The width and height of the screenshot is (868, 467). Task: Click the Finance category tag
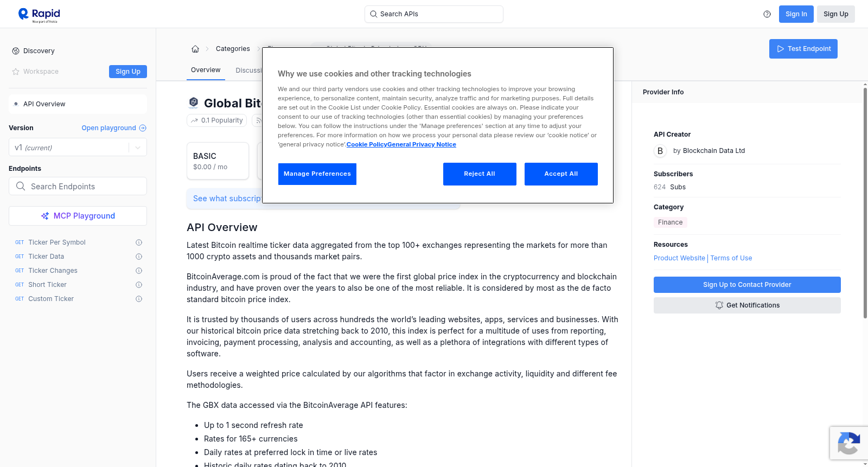click(671, 222)
